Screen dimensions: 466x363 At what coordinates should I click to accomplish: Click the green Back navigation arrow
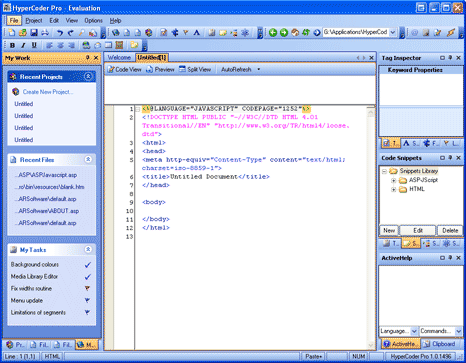click(273, 33)
